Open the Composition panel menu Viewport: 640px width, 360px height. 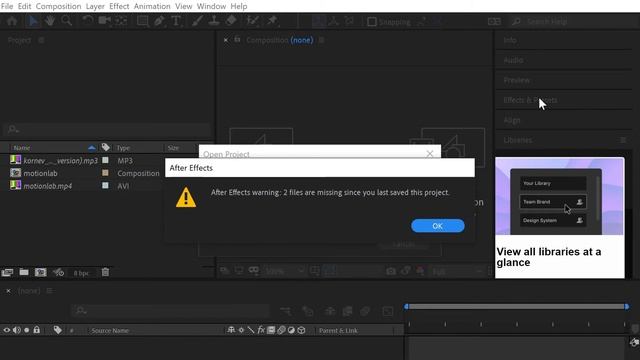pyautogui.click(x=322, y=40)
